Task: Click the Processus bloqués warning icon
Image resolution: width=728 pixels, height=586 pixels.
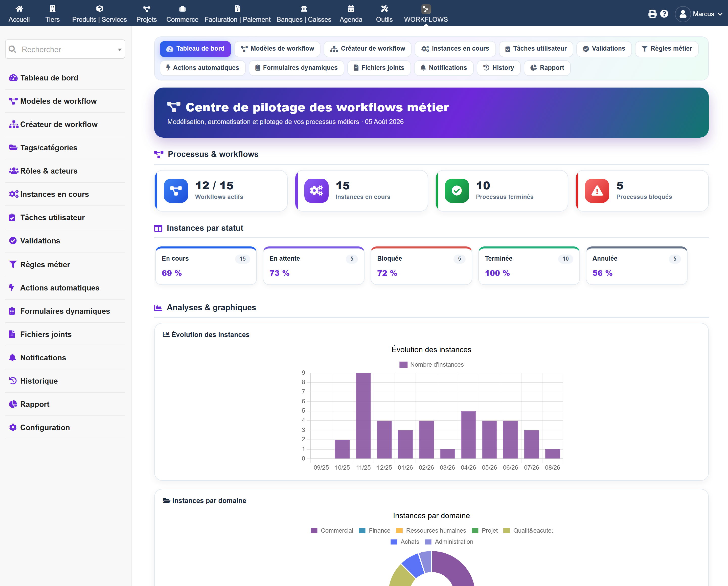Action: pos(597,191)
